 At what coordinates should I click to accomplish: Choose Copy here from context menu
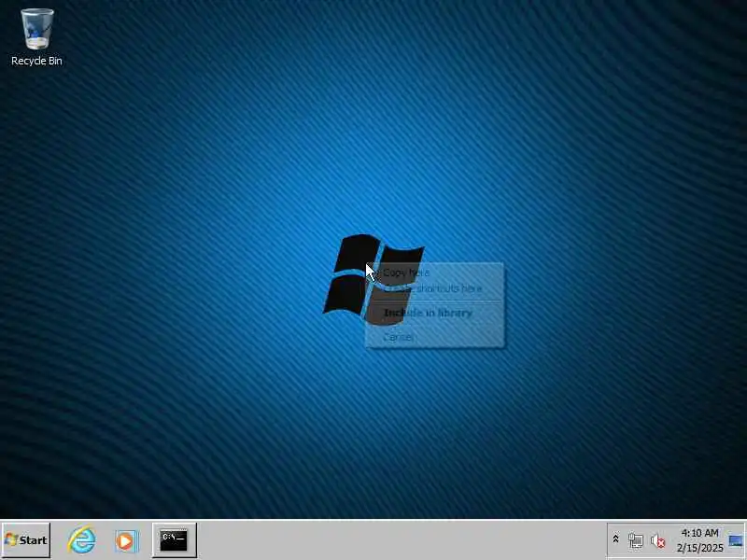(x=434, y=273)
